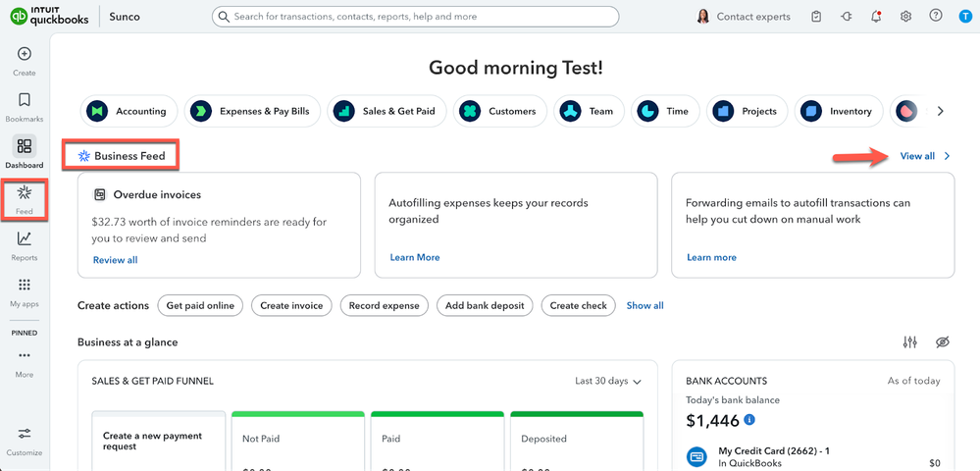
Task: Go to Reports in the sidebar
Action: coord(25,238)
